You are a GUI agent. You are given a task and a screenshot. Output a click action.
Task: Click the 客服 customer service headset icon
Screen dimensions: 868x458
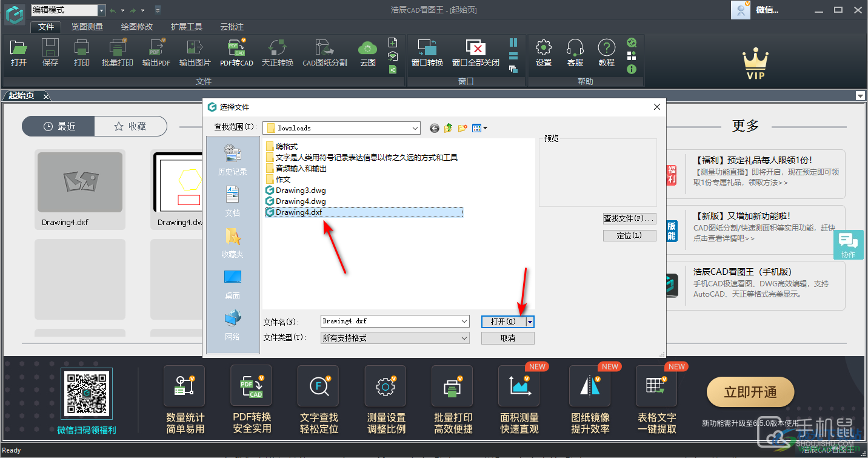[x=575, y=53]
